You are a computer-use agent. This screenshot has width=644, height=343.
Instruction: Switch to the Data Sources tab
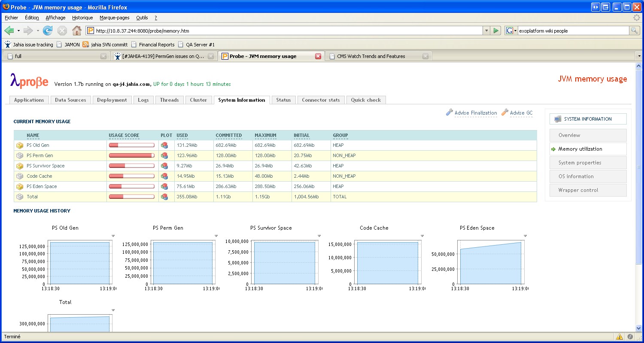pyautogui.click(x=70, y=100)
